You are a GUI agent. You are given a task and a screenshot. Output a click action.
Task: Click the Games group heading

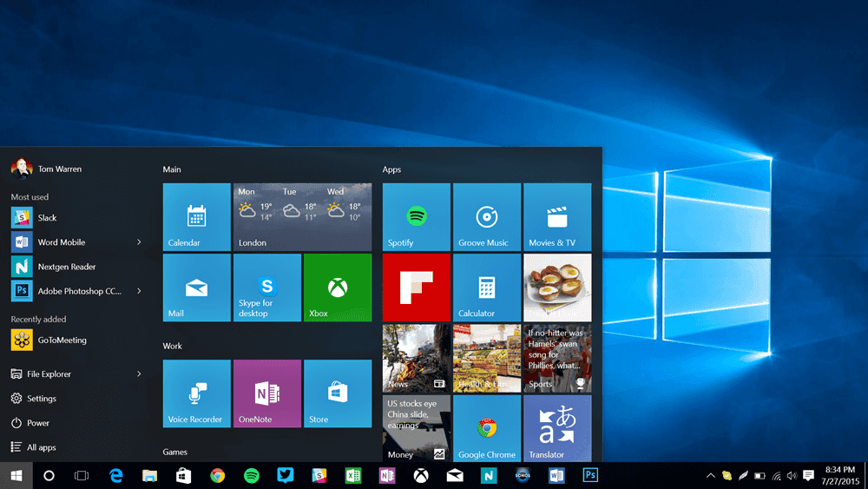tap(175, 452)
